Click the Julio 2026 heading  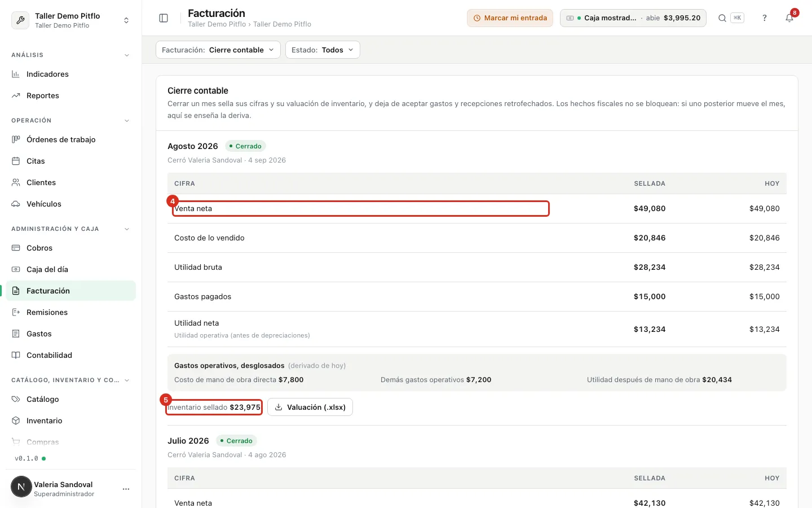(x=188, y=441)
